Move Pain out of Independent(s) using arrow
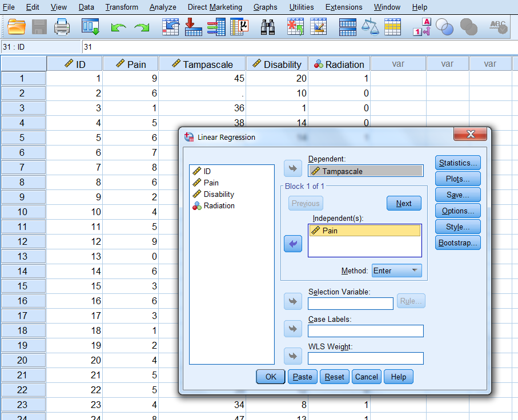 [293, 244]
